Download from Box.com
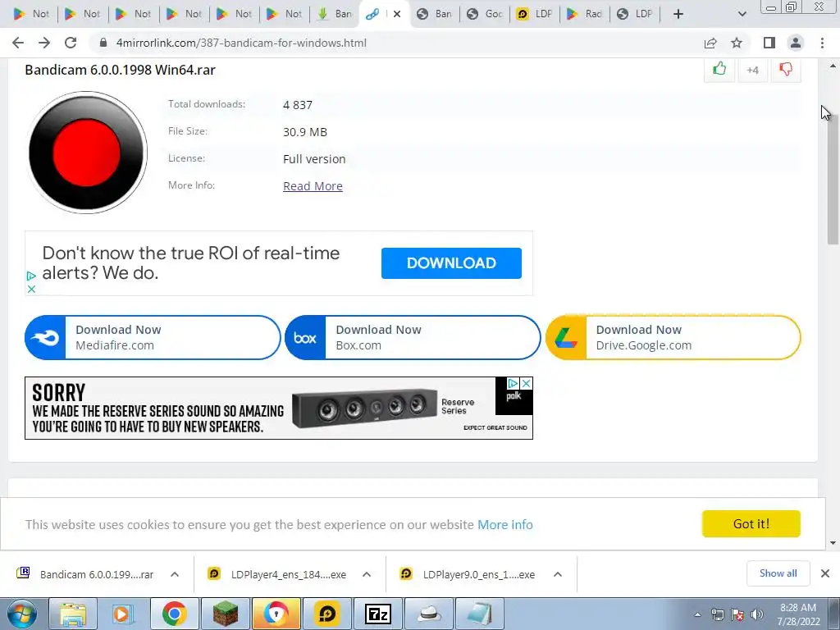The image size is (840, 630). 413,337
